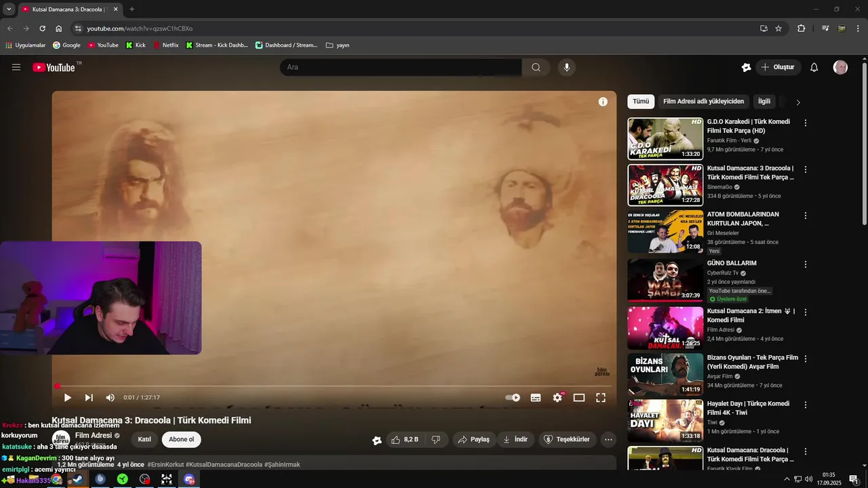Play the video with the play button

click(x=67, y=398)
